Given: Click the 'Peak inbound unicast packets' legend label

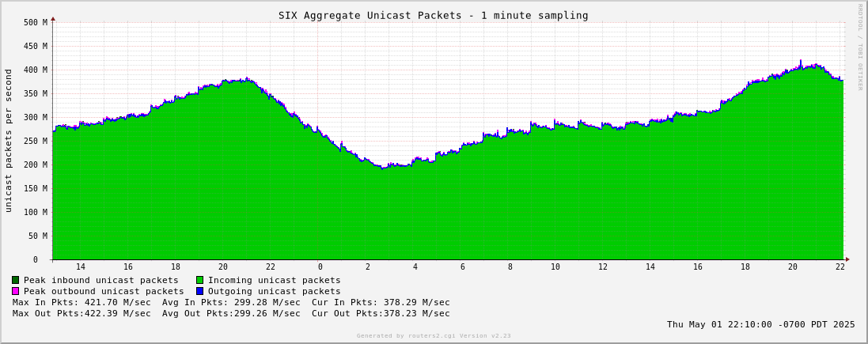Looking at the screenshot, I should (x=101, y=281).
